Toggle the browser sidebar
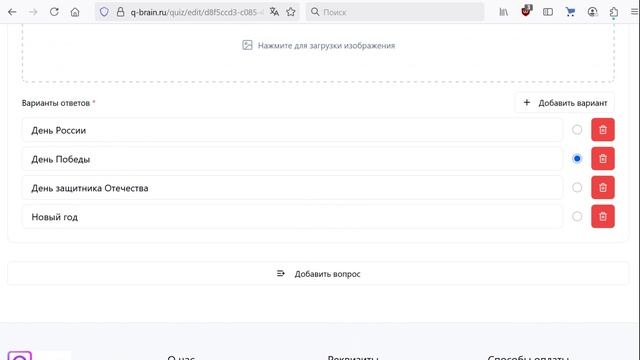This screenshot has height=360, width=640. pos(548,12)
